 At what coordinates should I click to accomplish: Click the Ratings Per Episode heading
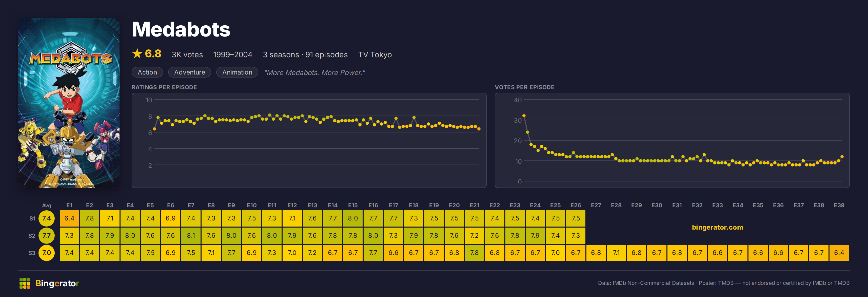(164, 87)
